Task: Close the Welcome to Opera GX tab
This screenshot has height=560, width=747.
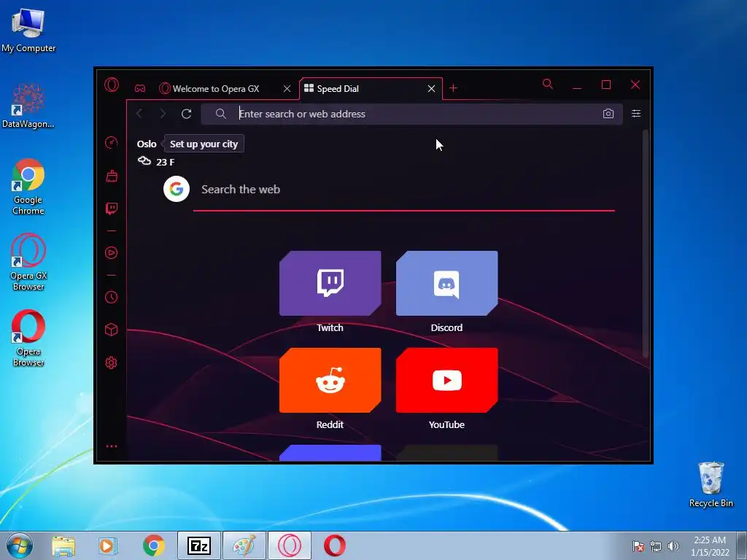Action: click(287, 88)
